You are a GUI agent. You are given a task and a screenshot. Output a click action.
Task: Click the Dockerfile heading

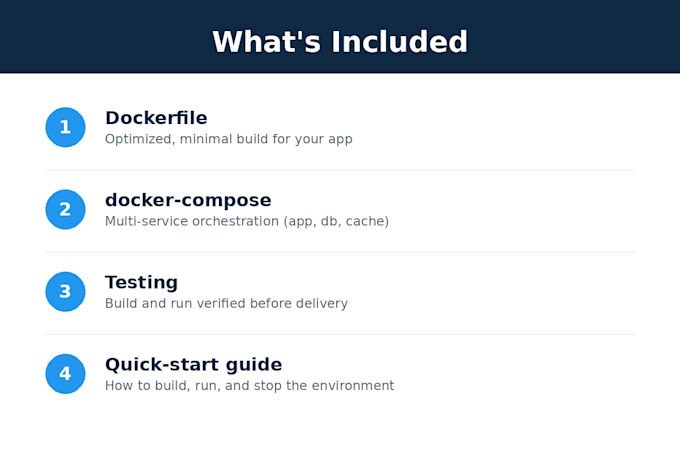click(x=156, y=118)
